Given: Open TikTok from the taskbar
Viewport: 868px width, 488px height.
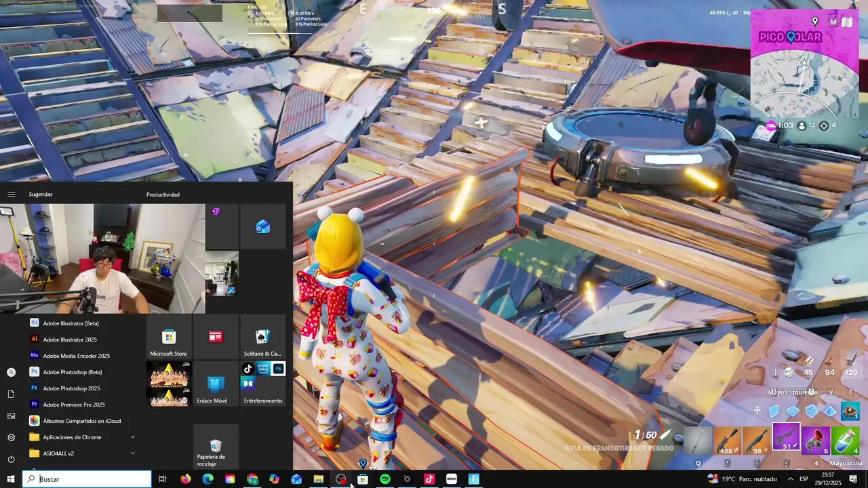Looking at the screenshot, I should (429, 479).
